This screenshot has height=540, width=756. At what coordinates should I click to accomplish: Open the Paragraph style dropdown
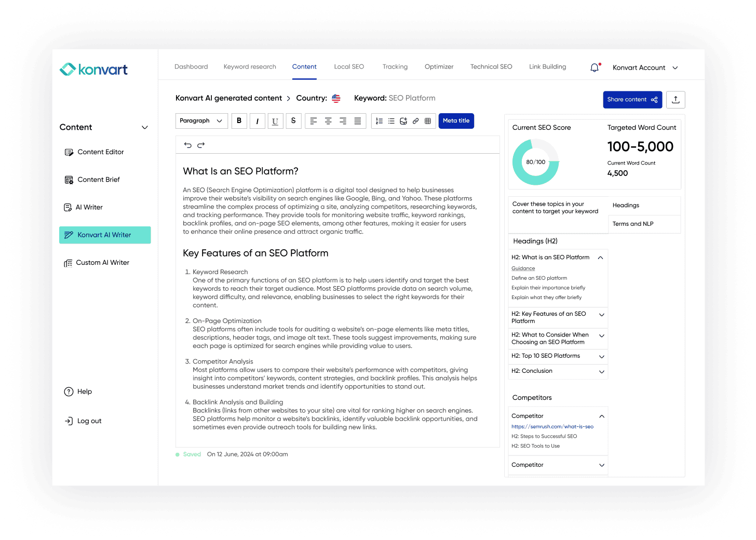(201, 120)
